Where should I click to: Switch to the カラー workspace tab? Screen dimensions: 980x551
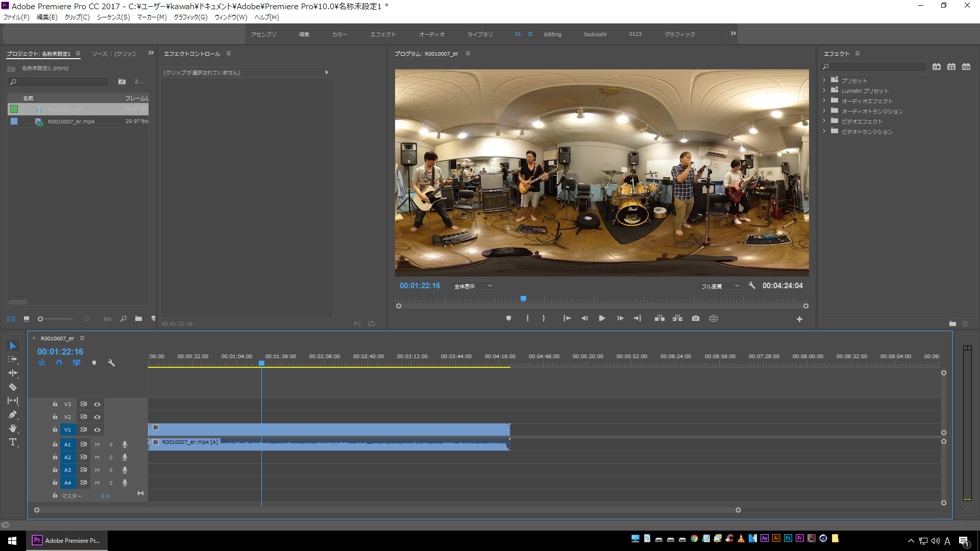(x=340, y=34)
